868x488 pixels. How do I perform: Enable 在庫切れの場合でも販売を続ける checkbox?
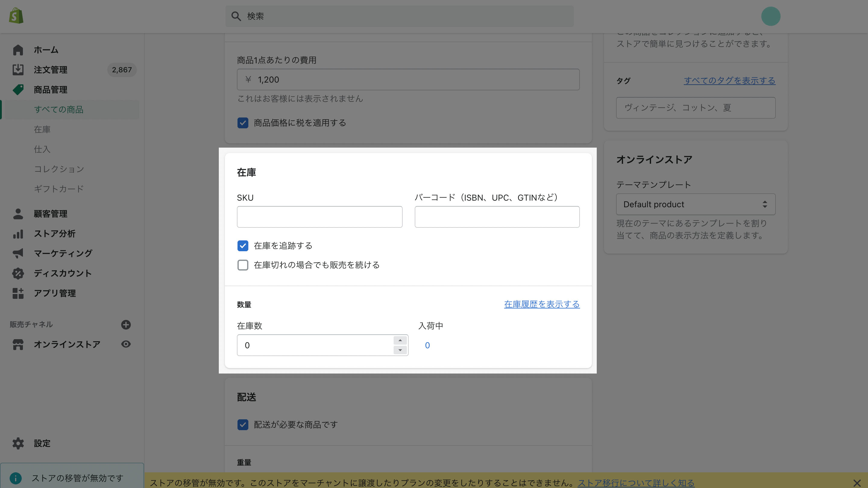(x=243, y=265)
